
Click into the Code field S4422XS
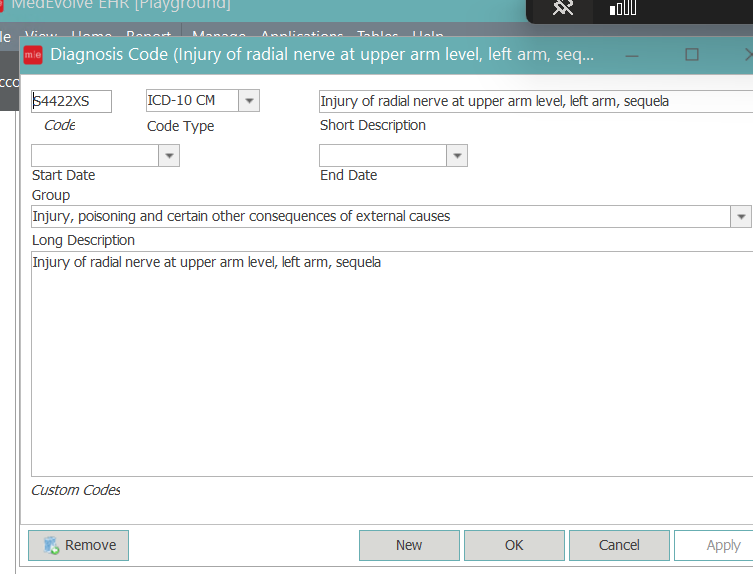point(72,101)
